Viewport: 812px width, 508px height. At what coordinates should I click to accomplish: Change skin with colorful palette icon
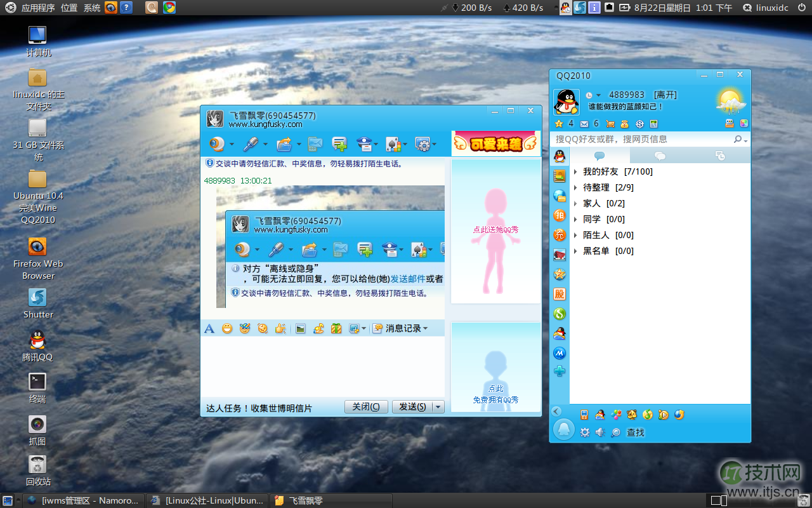[x=743, y=124]
